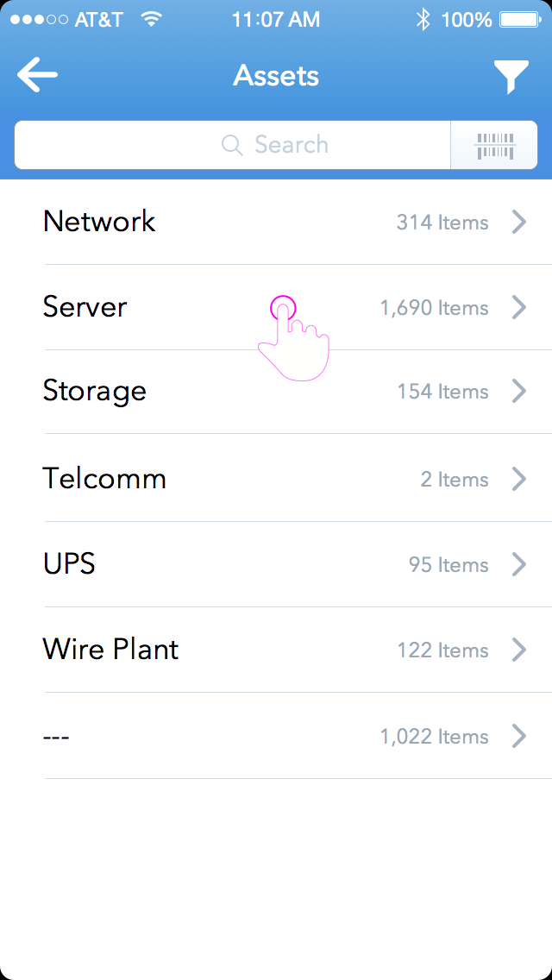Expand the Network category chevron
The image size is (552, 980).
pos(519,222)
